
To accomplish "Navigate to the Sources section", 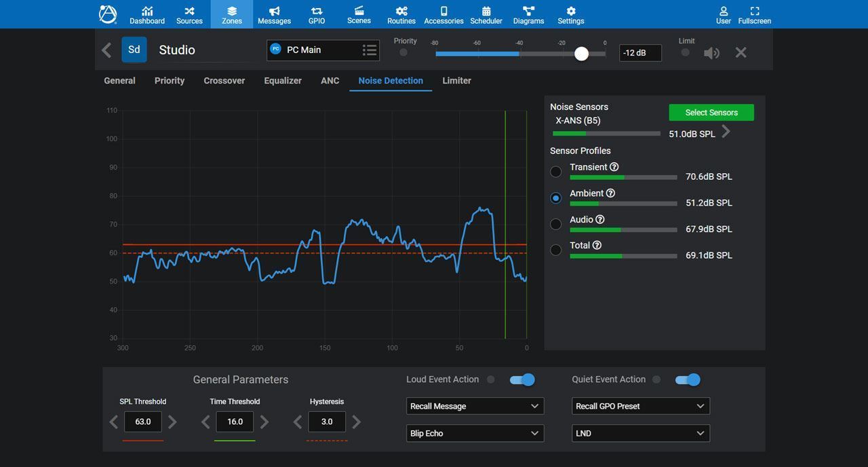I will coord(189,14).
